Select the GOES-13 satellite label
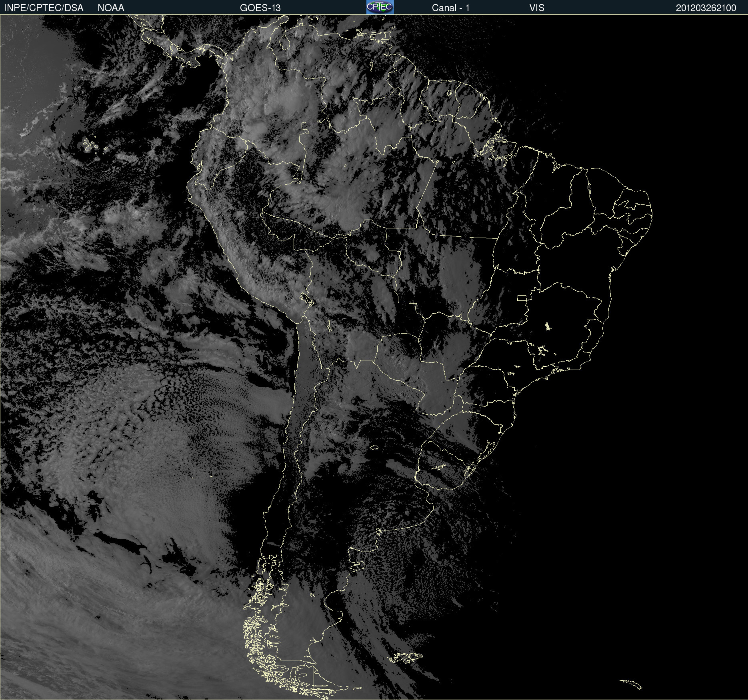Image resolution: width=748 pixels, height=700 pixels. pyautogui.click(x=260, y=8)
